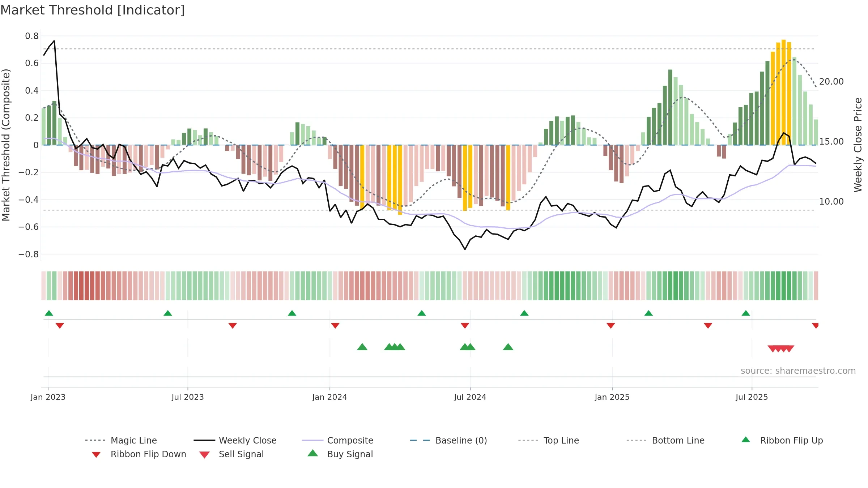868x488 pixels.
Task: Click the Ribbon Flip Down marker near Sep 2023
Action: pyautogui.click(x=233, y=326)
